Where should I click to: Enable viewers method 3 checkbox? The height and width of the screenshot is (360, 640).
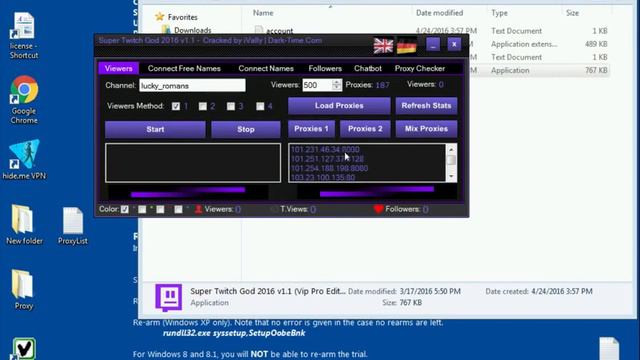231,106
